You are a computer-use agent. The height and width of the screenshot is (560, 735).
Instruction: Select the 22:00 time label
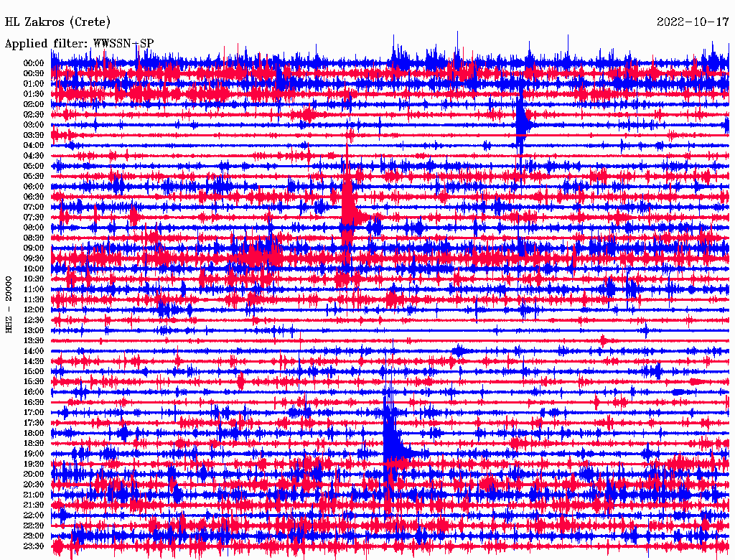(x=34, y=516)
